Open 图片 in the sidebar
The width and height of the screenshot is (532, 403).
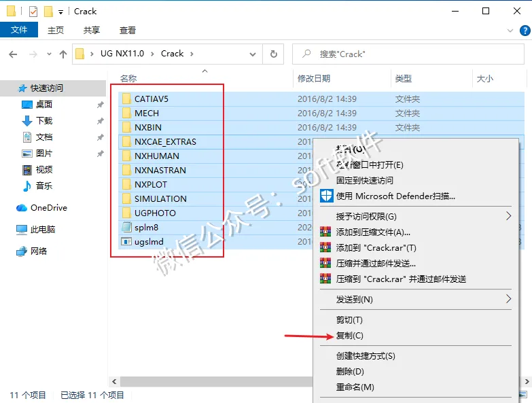[x=44, y=154]
